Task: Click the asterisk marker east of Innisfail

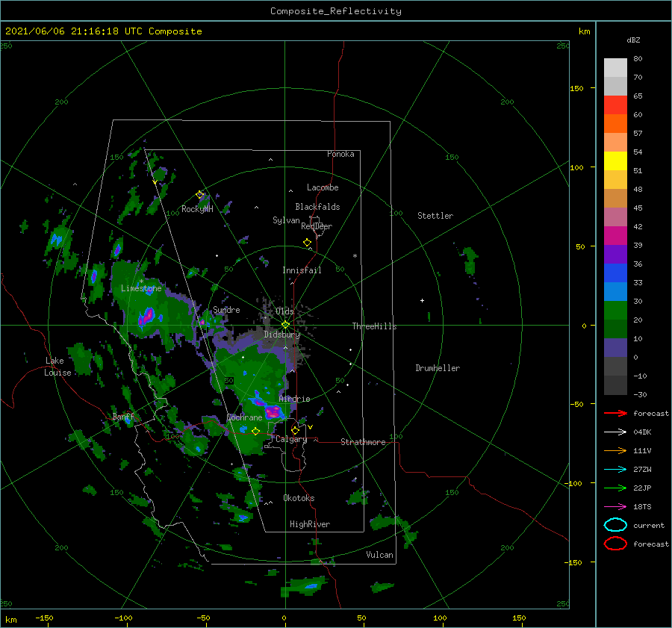Action: click(x=355, y=256)
